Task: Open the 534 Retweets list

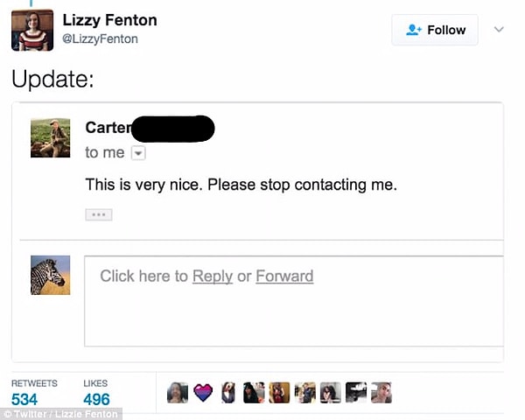Action: click(26, 399)
